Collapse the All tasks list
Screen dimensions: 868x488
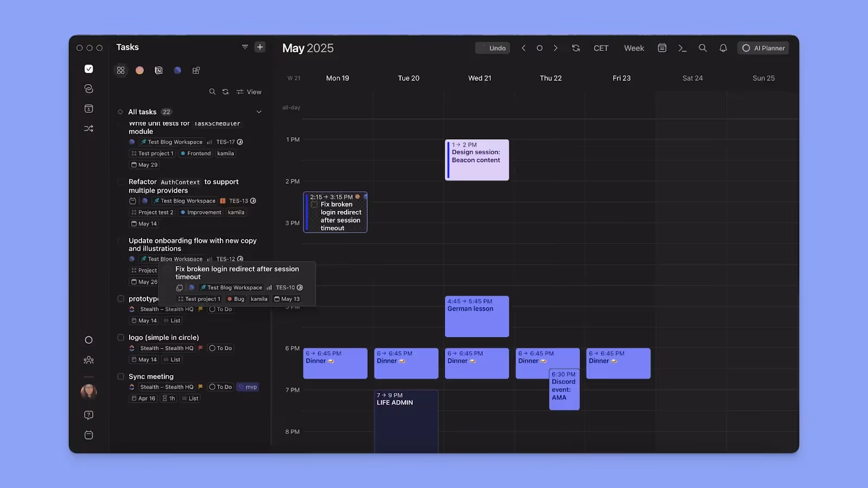(259, 111)
